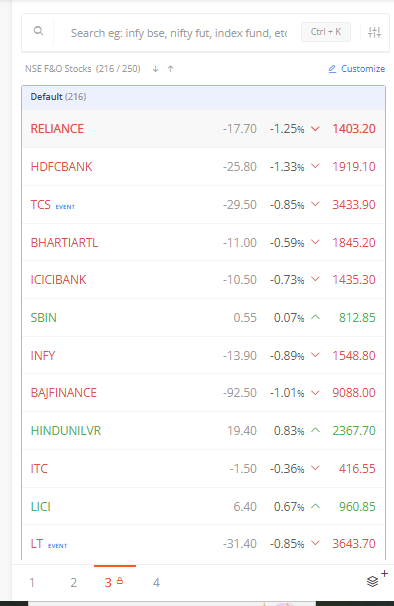Click the HINDUNILVR up chevron
394x606 pixels.
point(316,430)
